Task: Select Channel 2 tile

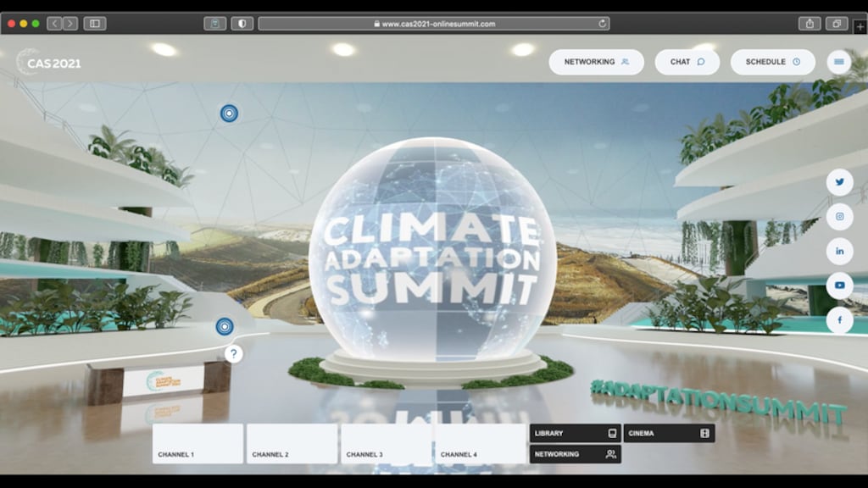Action: [x=292, y=443]
